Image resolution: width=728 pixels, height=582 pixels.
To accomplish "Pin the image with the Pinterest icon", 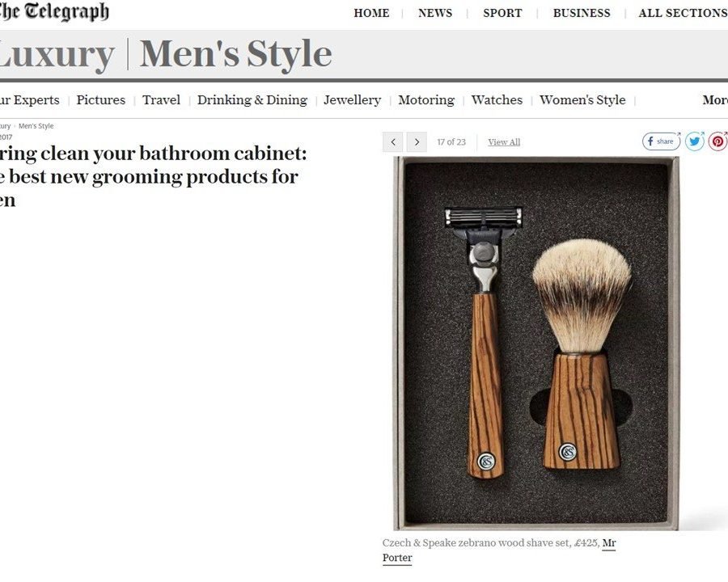I will point(717,141).
